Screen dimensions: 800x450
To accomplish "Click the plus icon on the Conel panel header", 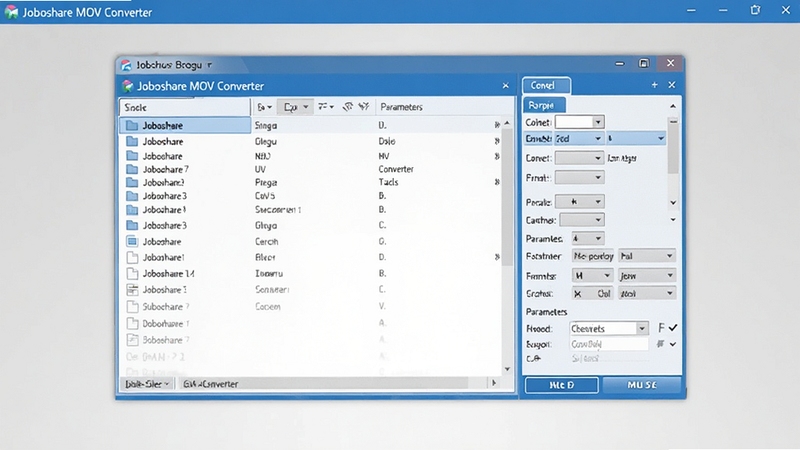I will coord(655,85).
